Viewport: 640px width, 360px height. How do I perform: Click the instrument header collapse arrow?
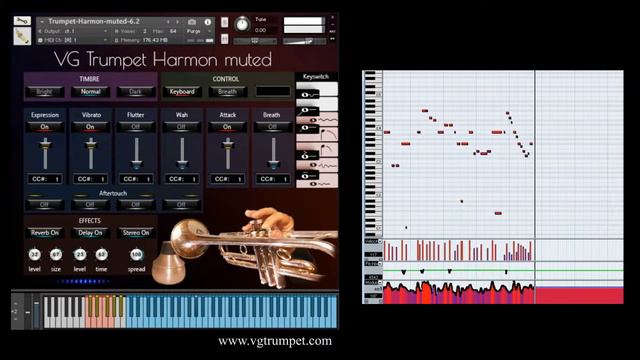tap(42, 21)
